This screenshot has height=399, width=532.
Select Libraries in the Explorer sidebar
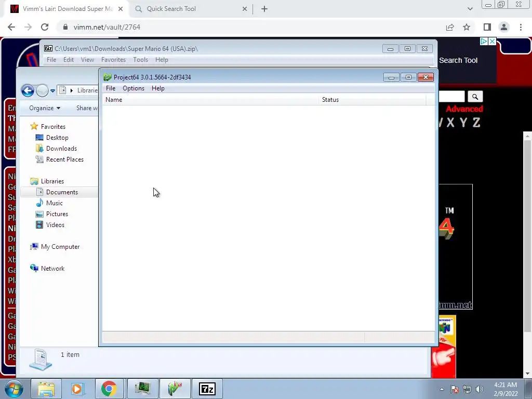[x=52, y=181]
